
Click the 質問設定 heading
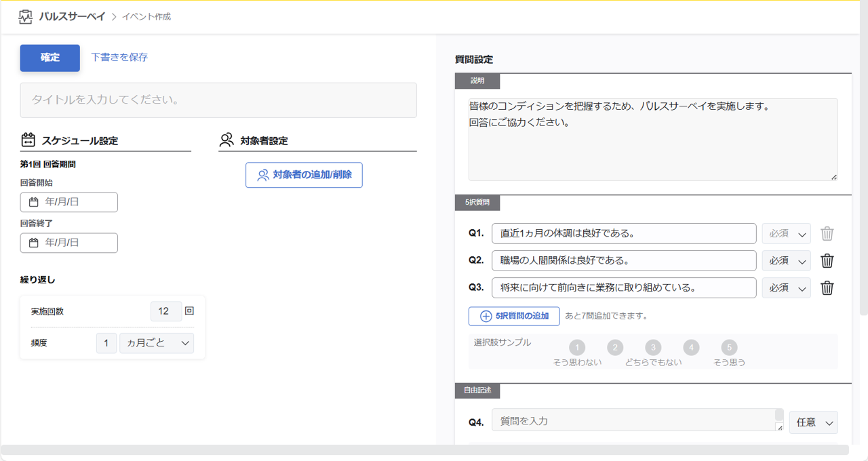[x=474, y=60]
